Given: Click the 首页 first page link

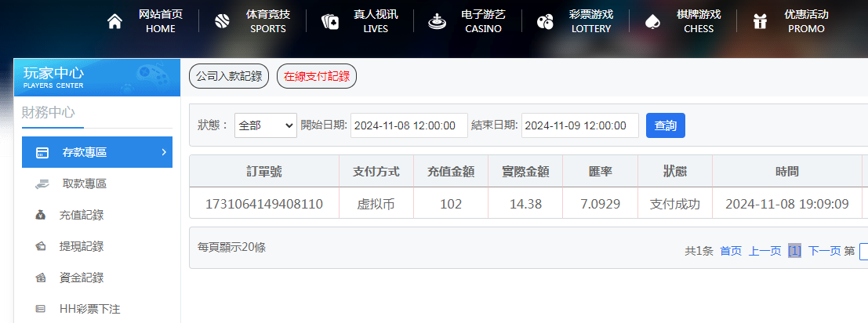Looking at the screenshot, I should (731, 251).
